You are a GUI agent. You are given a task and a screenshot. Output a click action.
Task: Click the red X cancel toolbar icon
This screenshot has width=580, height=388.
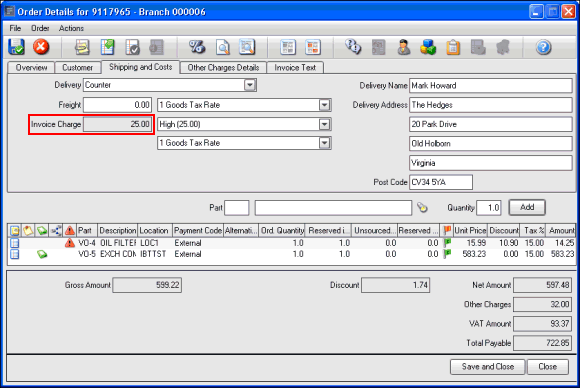(x=41, y=47)
